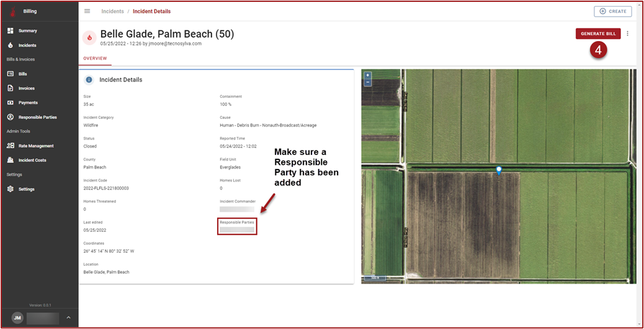Click the Bills icon in sidebar
The image size is (644, 329).
11,74
